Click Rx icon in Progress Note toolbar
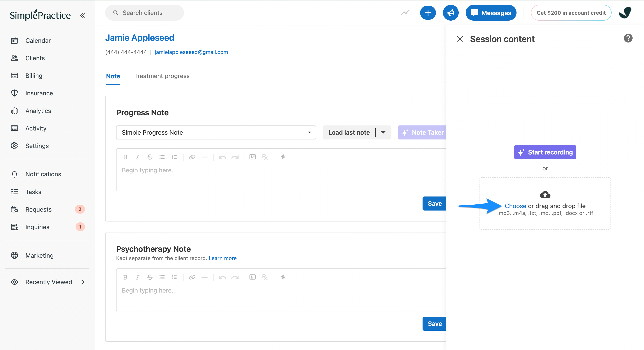 click(265, 157)
